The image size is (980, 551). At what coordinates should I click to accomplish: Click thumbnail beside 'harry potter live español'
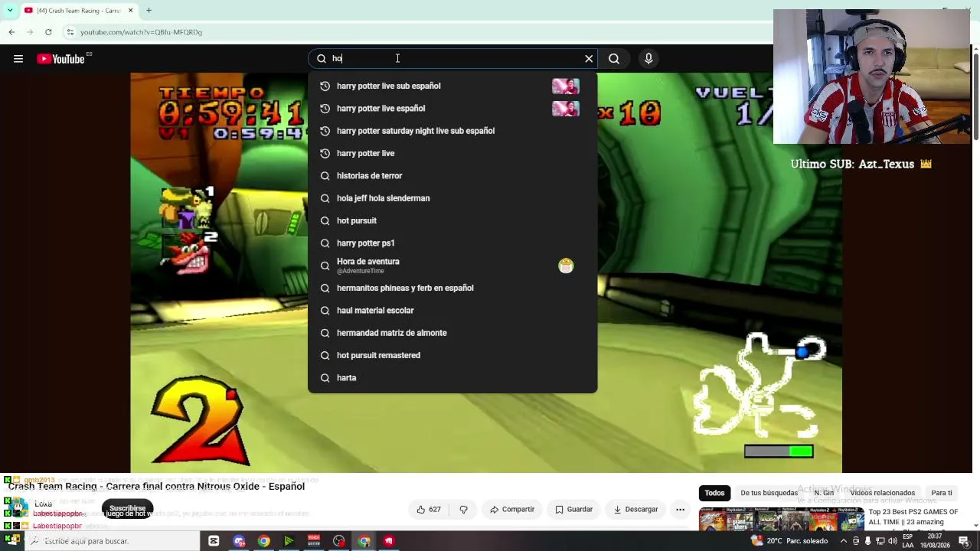[x=566, y=109]
